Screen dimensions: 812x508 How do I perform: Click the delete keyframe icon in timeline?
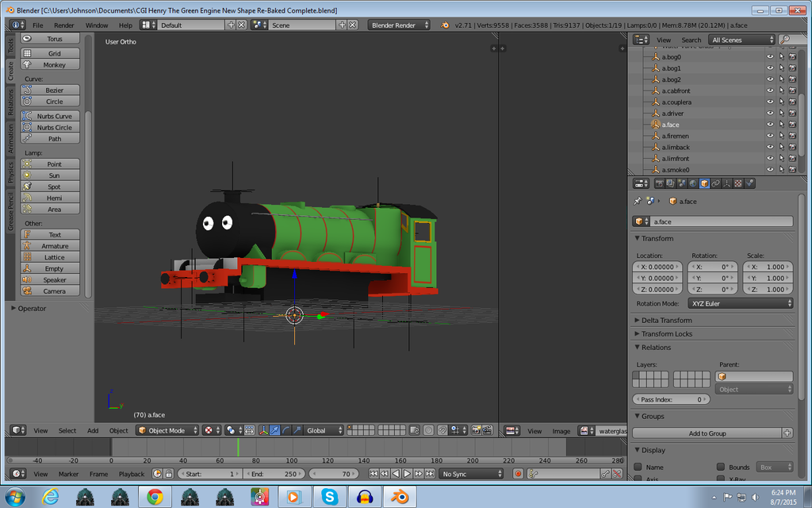coord(617,474)
